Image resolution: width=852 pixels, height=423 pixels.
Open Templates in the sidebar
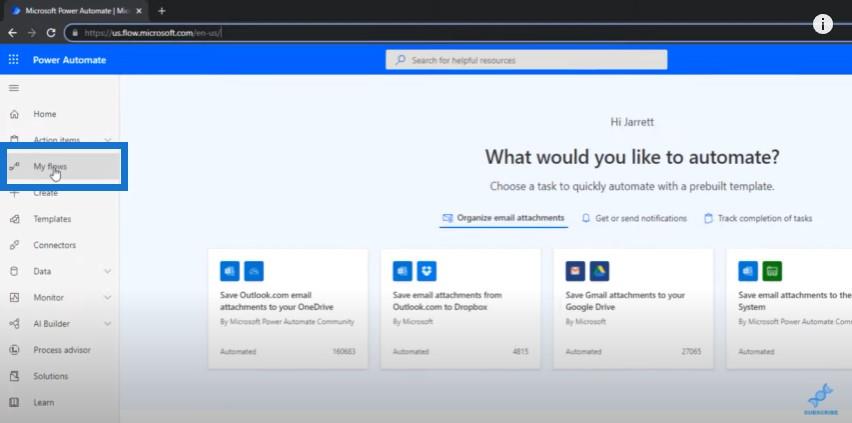pyautogui.click(x=60, y=219)
